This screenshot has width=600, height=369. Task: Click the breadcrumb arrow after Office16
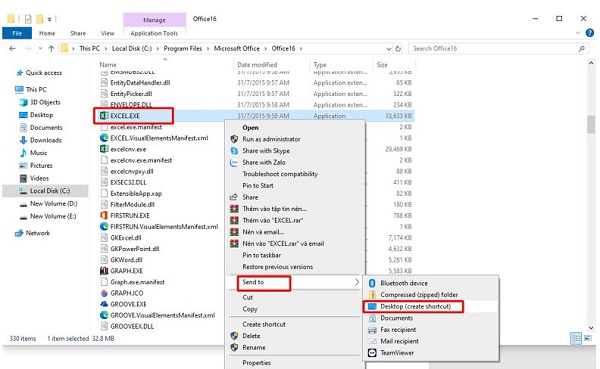pos(301,49)
